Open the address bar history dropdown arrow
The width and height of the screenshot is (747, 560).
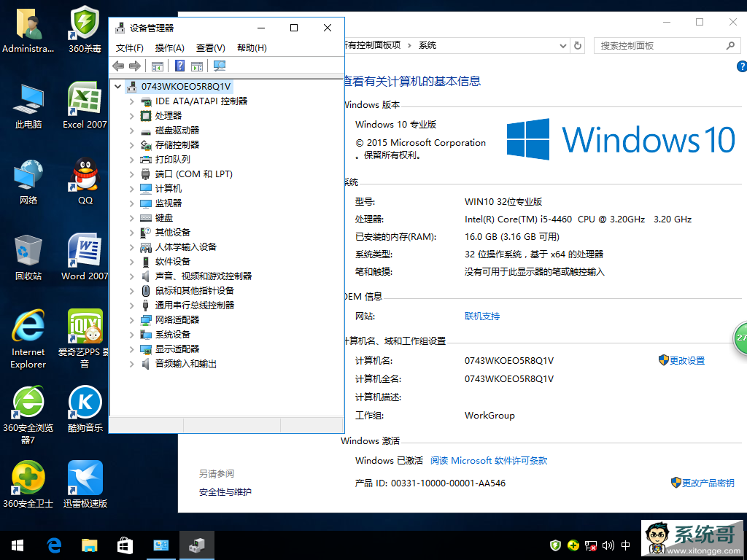(562, 46)
